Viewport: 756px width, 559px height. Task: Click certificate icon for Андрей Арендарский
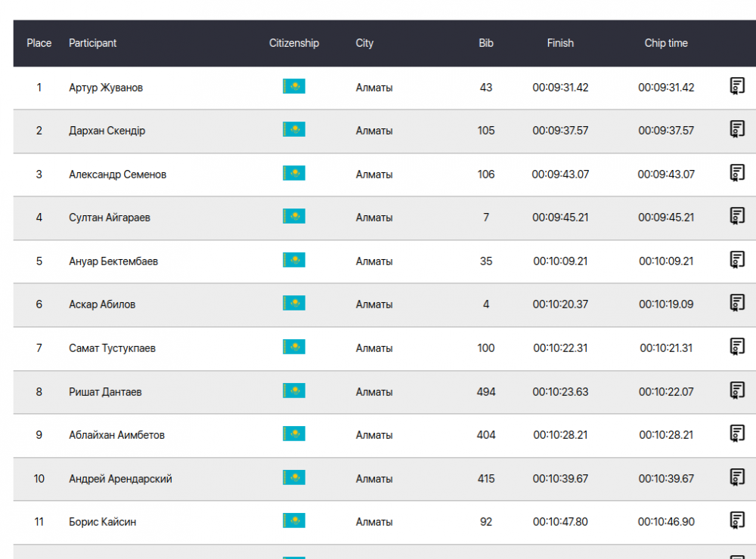tap(737, 477)
